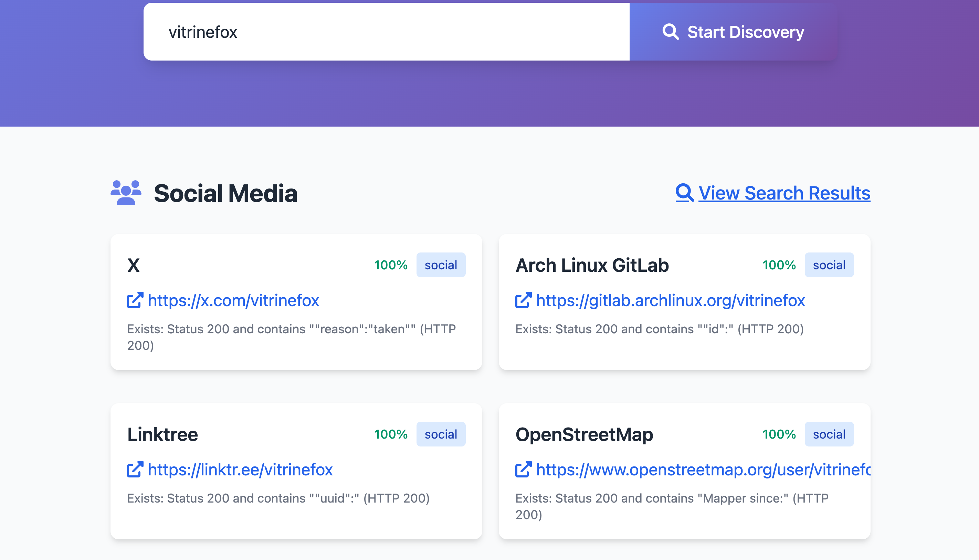Click the 100% score on the X card

tap(390, 265)
